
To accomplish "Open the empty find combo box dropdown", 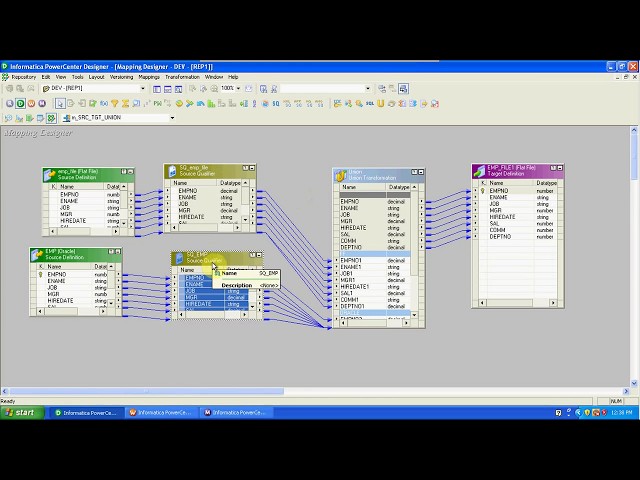I will tap(368, 89).
